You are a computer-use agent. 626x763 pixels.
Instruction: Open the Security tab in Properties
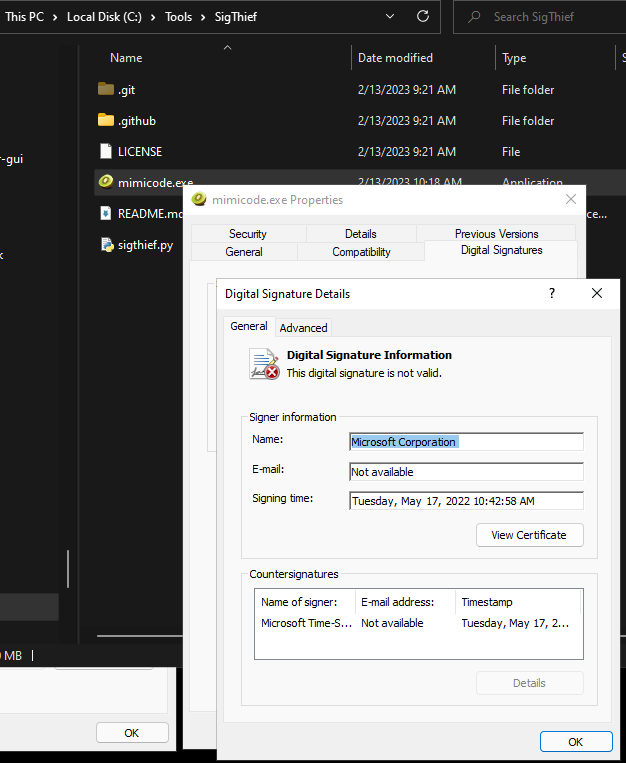click(x=248, y=234)
